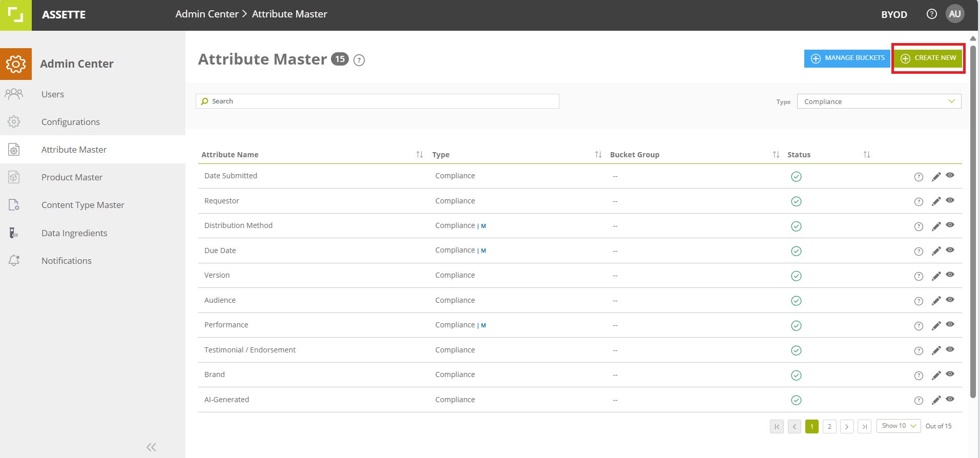
Task: Click the Create New button
Action: coord(928,58)
